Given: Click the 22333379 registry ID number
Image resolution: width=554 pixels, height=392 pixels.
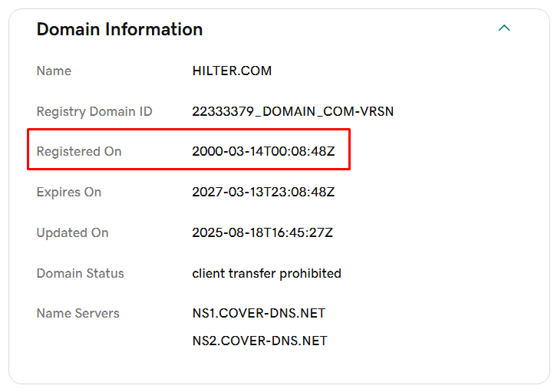Looking at the screenshot, I should [x=223, y=111].
